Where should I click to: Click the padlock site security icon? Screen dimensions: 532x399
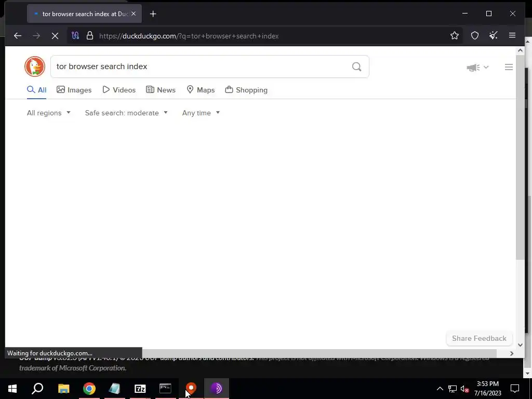pos(90,36)
